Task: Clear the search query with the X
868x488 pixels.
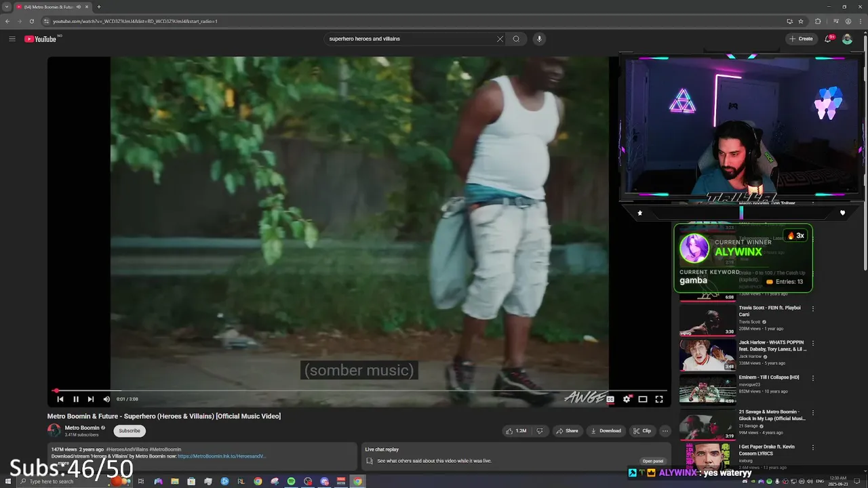Action: tap(500, 39)
